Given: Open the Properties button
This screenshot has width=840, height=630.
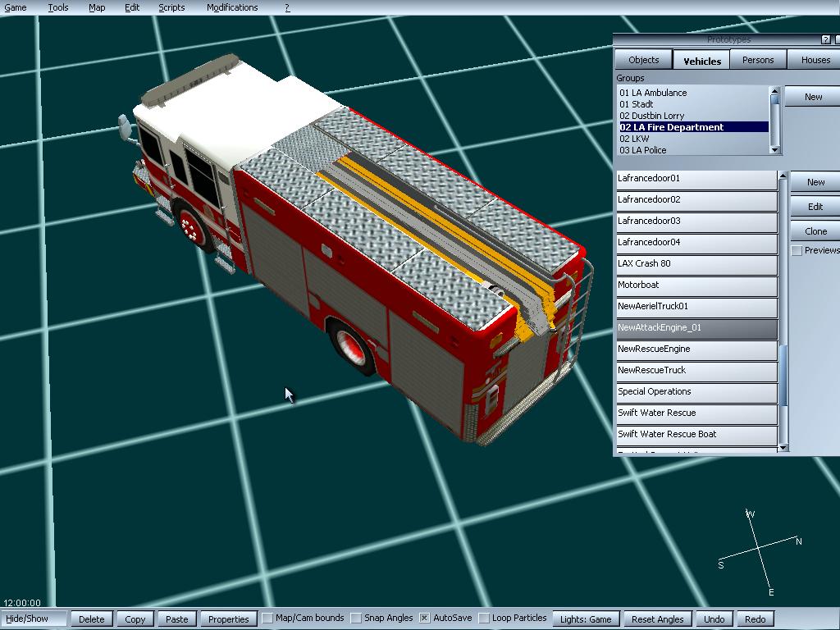Looking at the screenshot, I should click(x=229, y=619).
